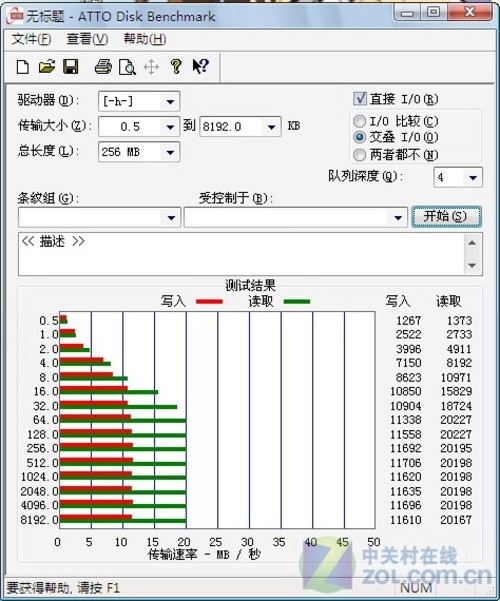The width and height of the screenshot is (500, 601).
Task: Open a saved benchmark via folder icon
Action: click(47, 67)
